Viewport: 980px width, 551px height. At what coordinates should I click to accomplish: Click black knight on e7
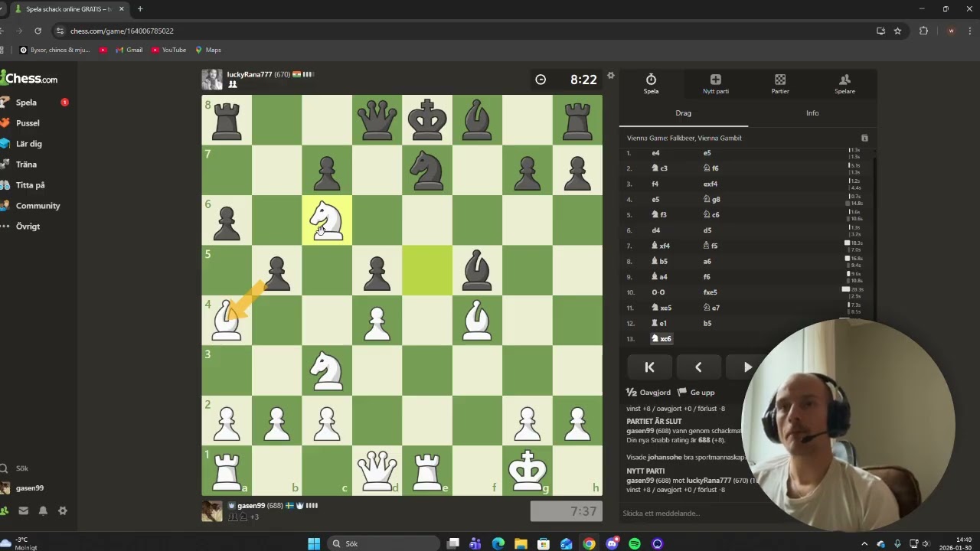[x=427, y=170]
